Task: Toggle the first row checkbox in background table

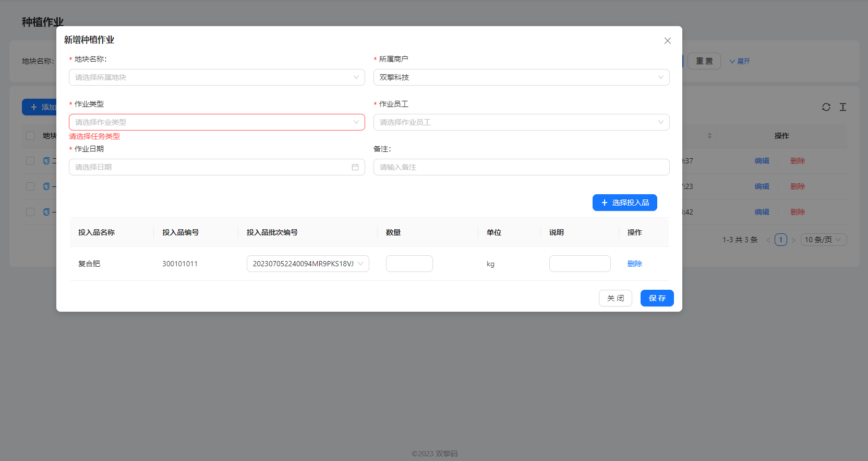Action: coord(30,161)
